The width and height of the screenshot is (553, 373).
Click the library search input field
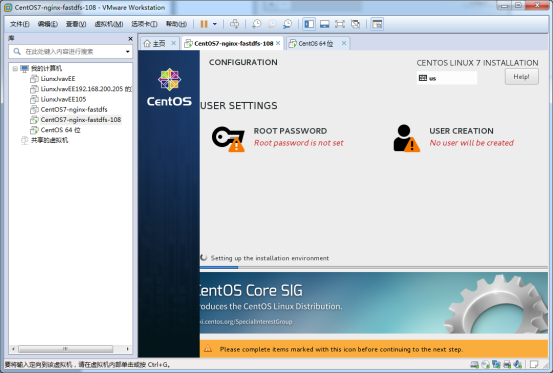71,52
